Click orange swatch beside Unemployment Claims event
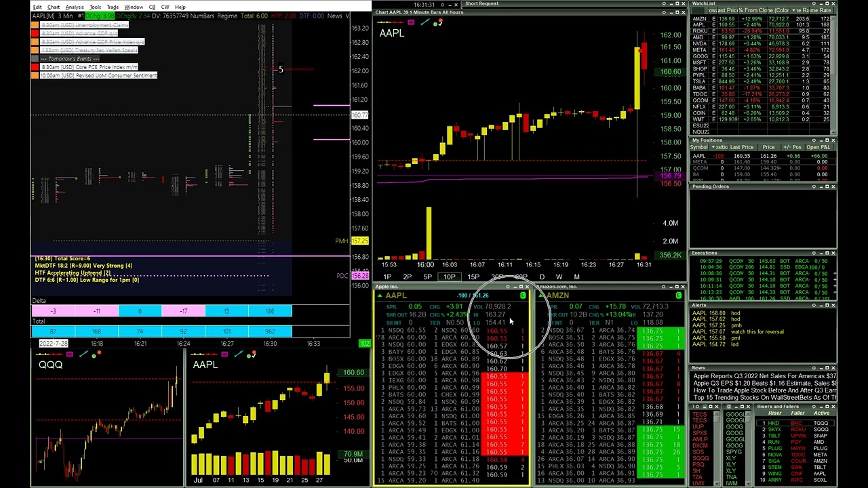The image size is (868, 488). click(x=35, y=25)
